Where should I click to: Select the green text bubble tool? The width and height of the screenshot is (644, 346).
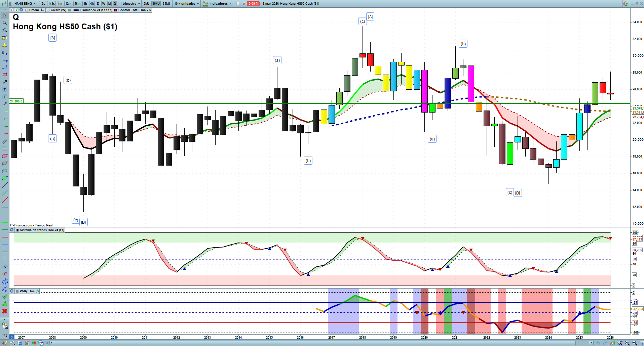pyautogui.click(x=5, y=97)
